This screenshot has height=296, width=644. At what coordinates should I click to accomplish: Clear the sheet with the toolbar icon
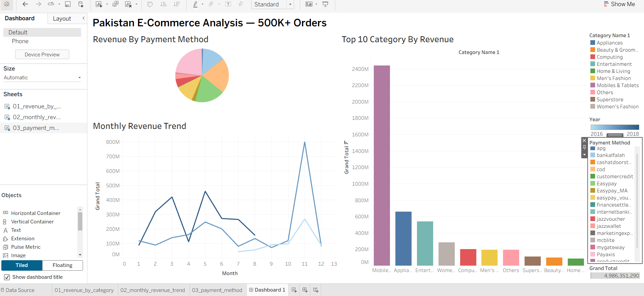pyautogui.click(x=128, y=4)
